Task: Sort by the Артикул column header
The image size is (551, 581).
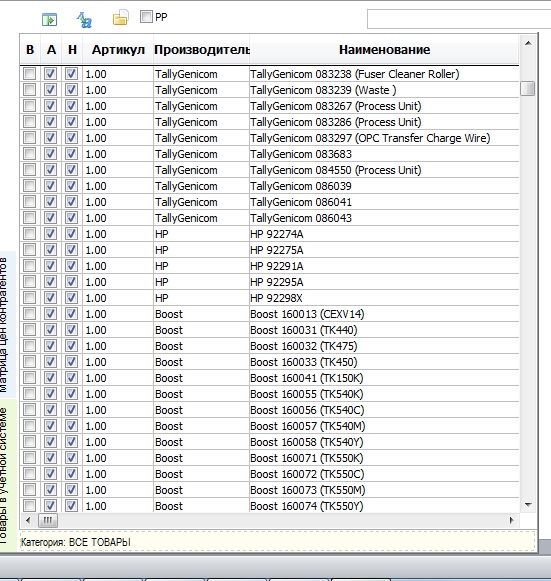Action: coord(118,50)
